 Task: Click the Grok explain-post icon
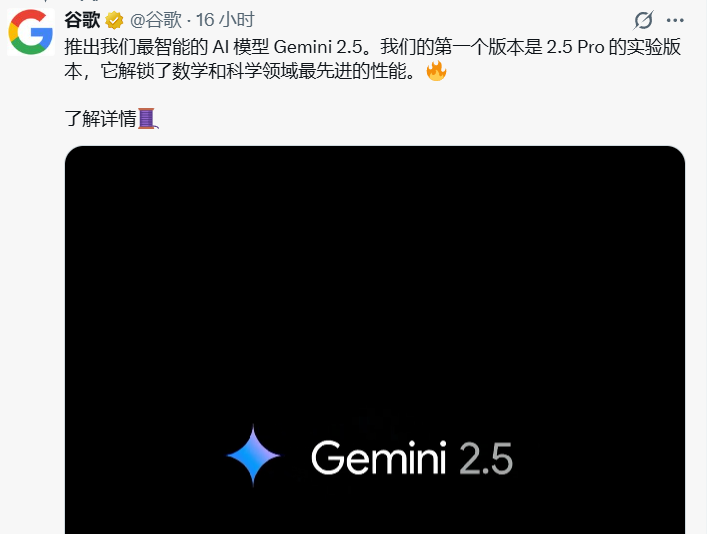[643, 20]
